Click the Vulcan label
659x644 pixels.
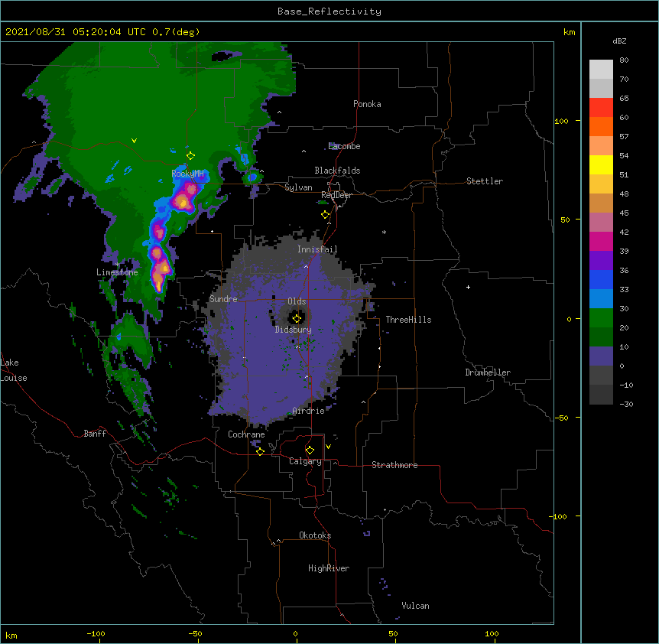(415, 606)
